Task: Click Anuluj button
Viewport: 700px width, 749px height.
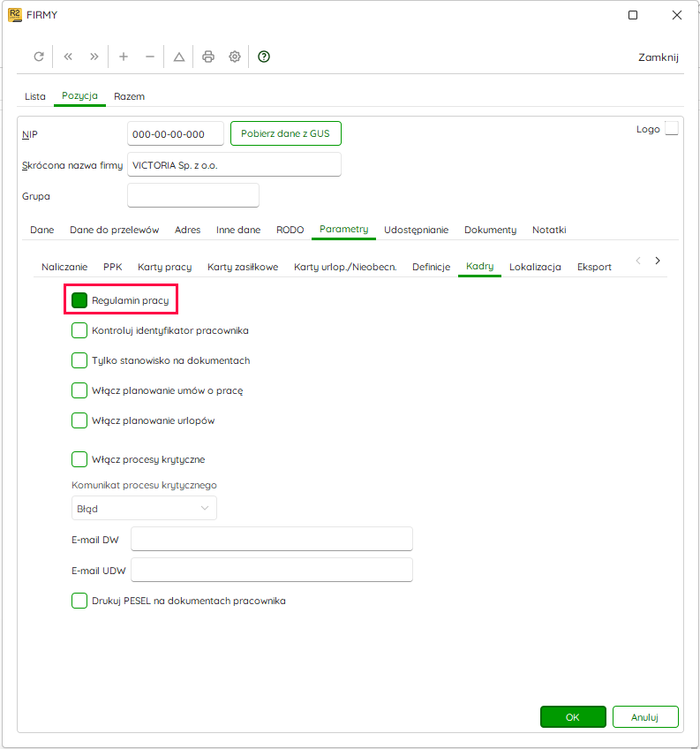Action: click(645, 717)
